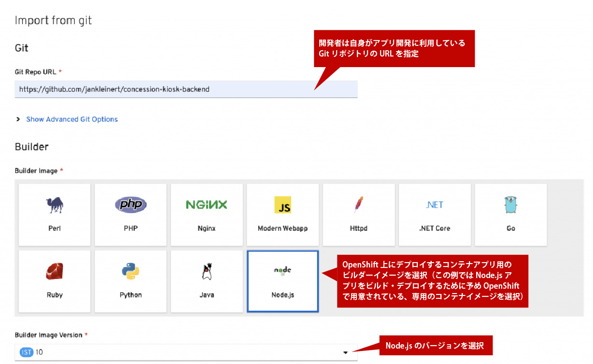Click the Git Repo URL input field
593x364 pixels.
(186, 89)
